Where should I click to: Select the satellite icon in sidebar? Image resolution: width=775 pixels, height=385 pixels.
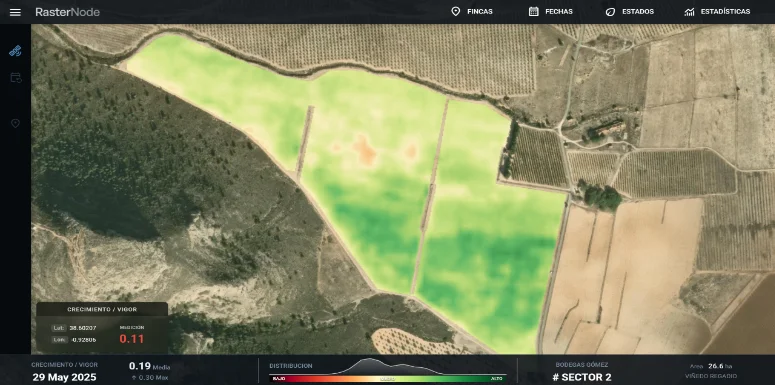[15, 50]
